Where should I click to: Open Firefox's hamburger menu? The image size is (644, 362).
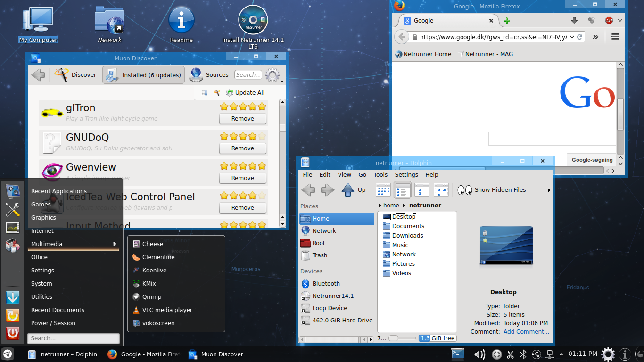(x=615, y=37)
